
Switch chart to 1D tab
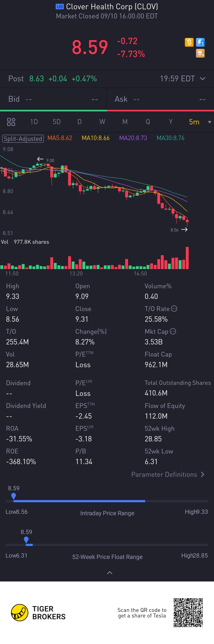click(x=34, y=122)
